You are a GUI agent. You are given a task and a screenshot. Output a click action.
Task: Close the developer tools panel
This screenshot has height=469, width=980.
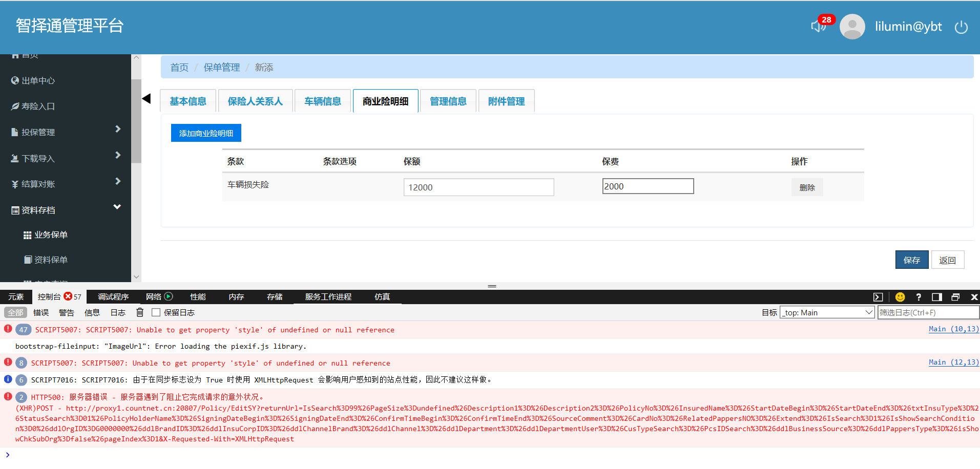[x=974, y=297]
